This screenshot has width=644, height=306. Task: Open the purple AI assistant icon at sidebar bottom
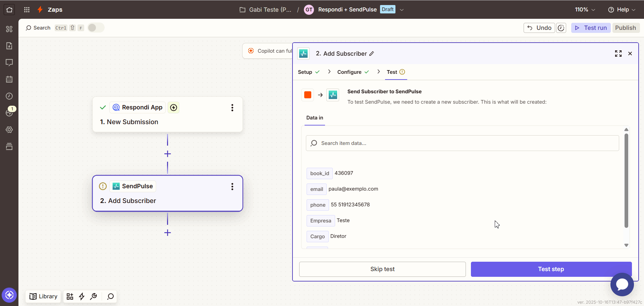(x=9, y=295)
